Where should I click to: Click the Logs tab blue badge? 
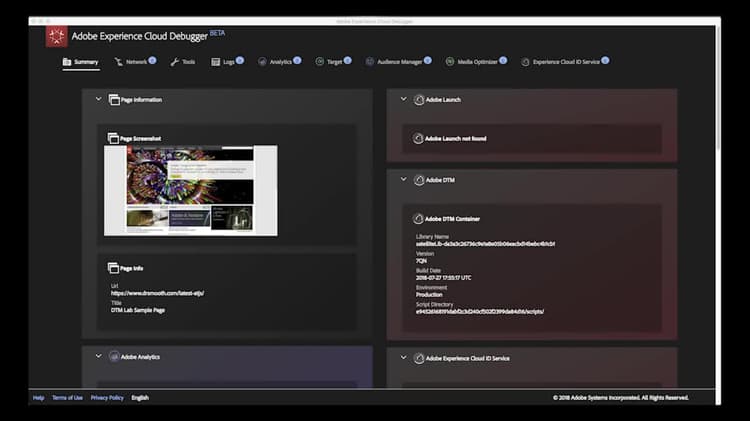pos(240,60)
